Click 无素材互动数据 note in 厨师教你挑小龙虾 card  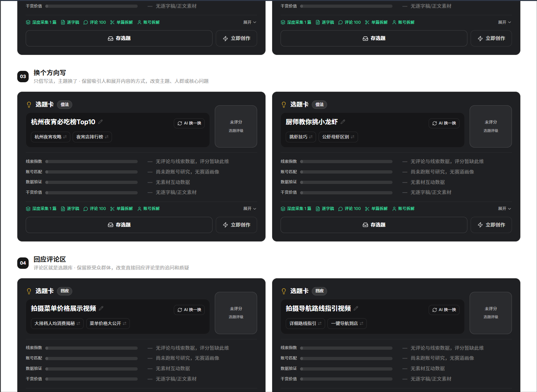428,182
